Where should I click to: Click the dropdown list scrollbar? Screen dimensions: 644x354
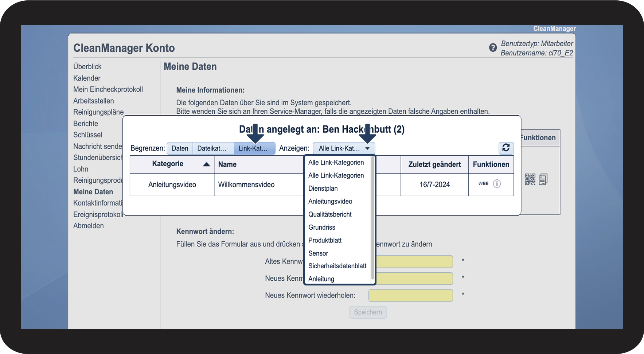[372, 219]
